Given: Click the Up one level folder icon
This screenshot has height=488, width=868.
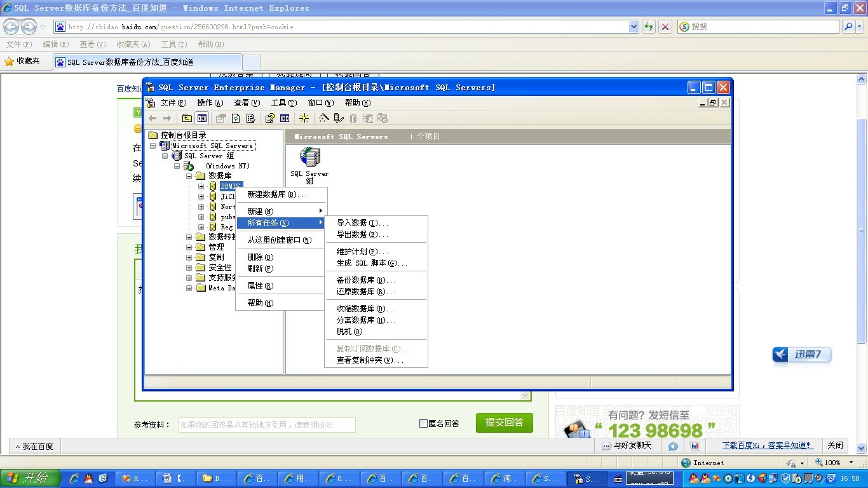Looking at the screenshot, I should click(x=187, y=118).
